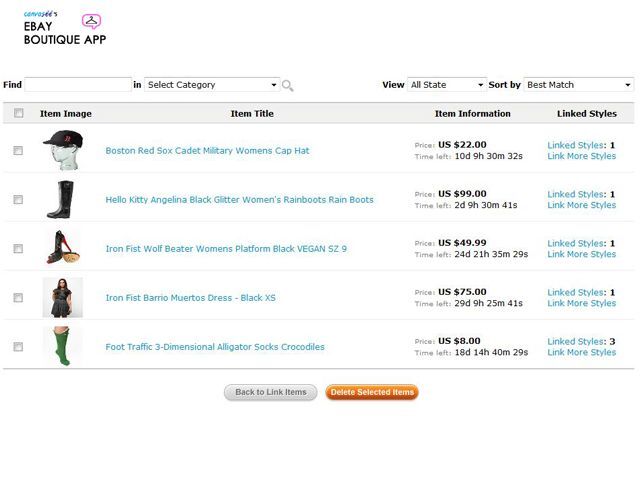
Task: Click Linked Styles for Hello Kitty Rainboots
Action: 581,194
